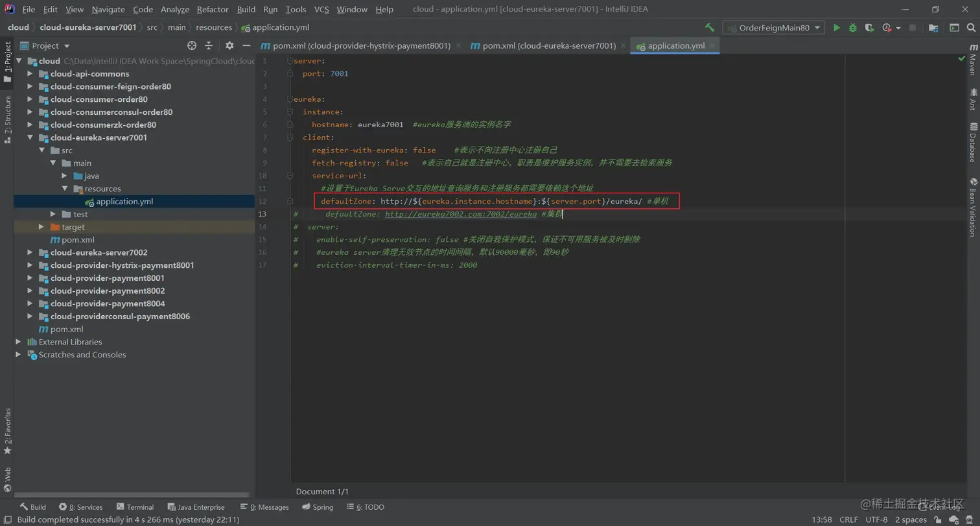Open the Navigate menu
Image resolution: width=980 pixels, height=526 pixels.
pos(108,9)
